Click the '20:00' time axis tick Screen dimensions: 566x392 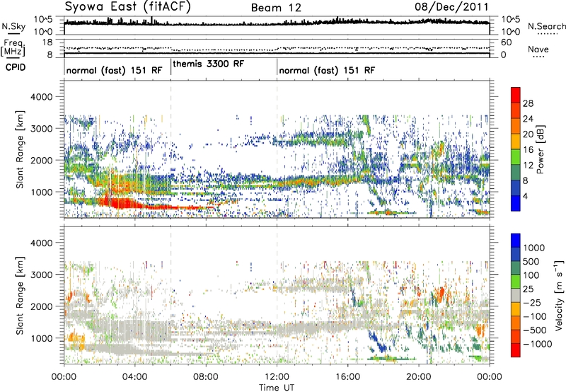419,377
